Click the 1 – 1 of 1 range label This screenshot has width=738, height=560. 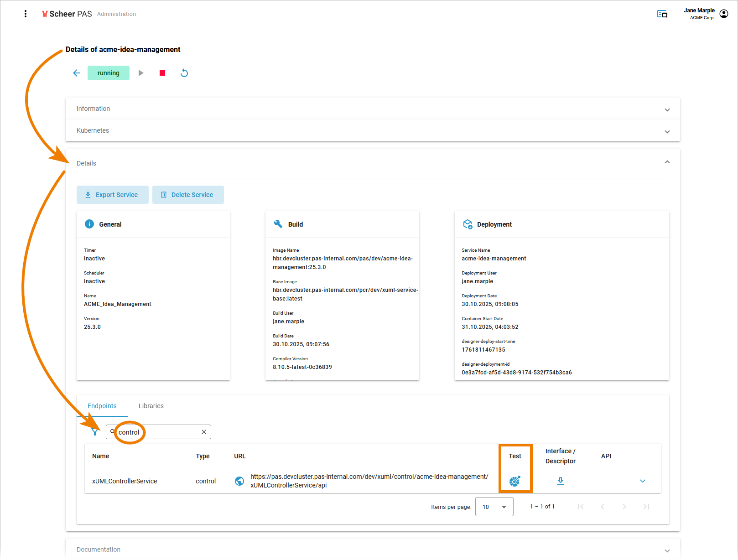point(542,507)
